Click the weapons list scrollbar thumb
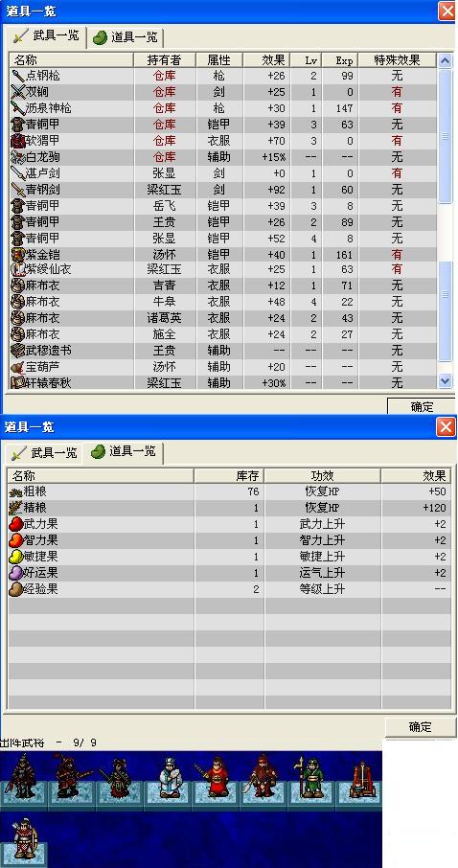458x868 pixels. [x=445, y=135]
